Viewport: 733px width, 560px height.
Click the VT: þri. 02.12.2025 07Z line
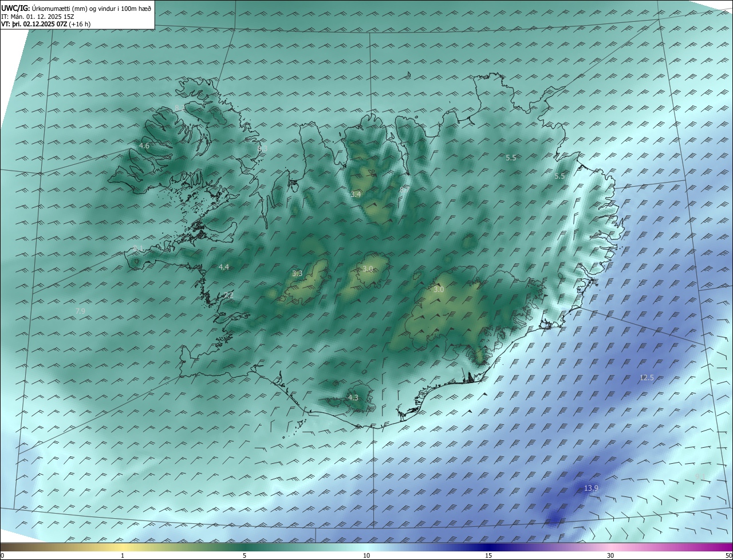(x=46, y=24)
